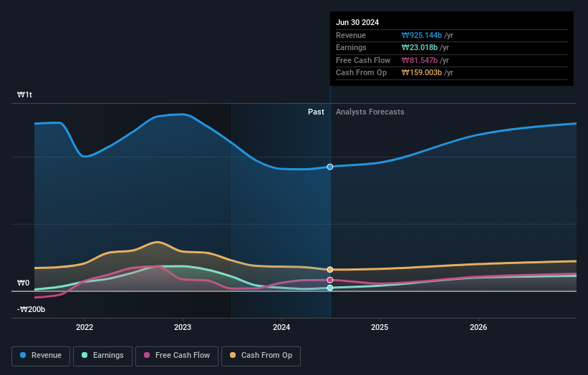Click the Past label on chart
Image resolution: width=588 pixels, height=375 pixels.
316,112
